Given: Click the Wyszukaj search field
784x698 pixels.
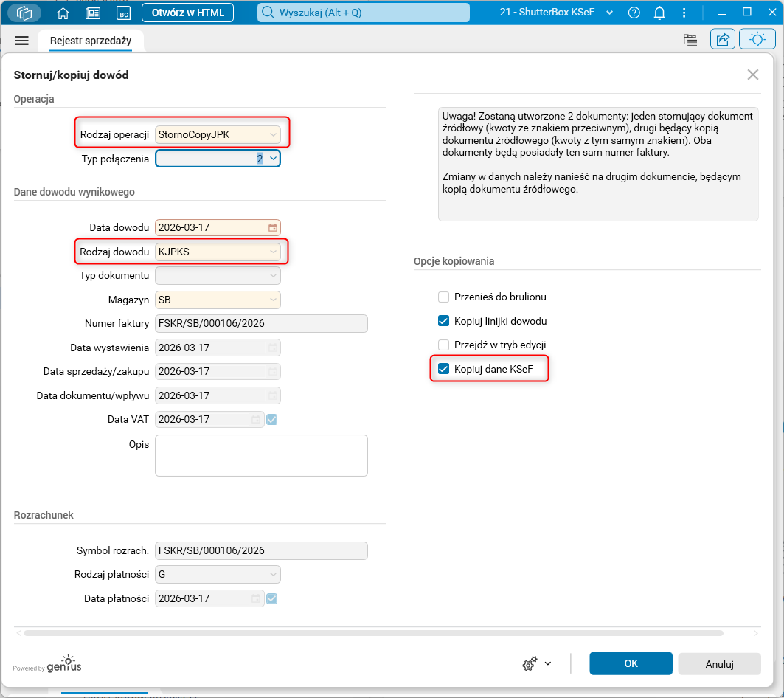Looking at the screenshot, I should 364,13.
